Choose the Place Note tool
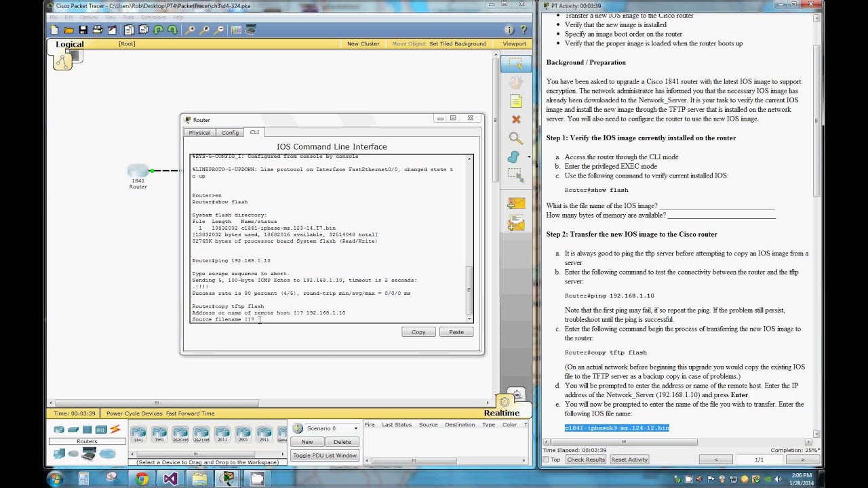Screen dimensions: 868x488 tap(515, 101)
